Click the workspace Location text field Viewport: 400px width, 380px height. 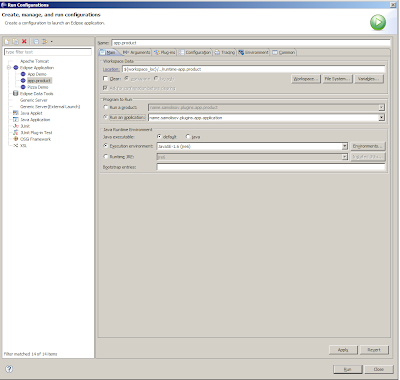pos(254,69)
